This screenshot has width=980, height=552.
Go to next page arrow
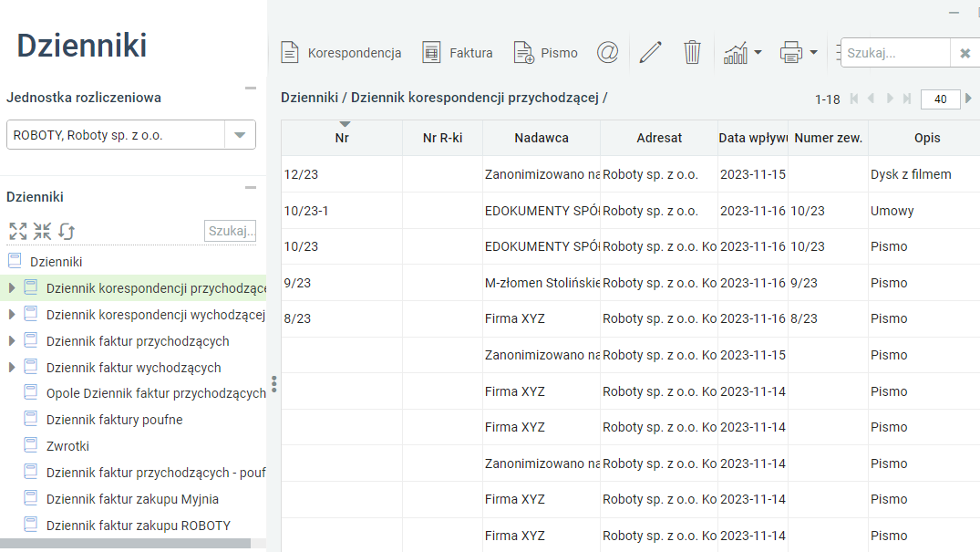coord(890,99)
